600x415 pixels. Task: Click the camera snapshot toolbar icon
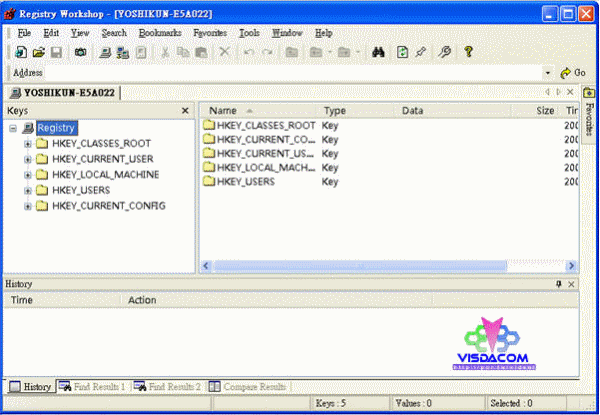(x=81, y=52)
